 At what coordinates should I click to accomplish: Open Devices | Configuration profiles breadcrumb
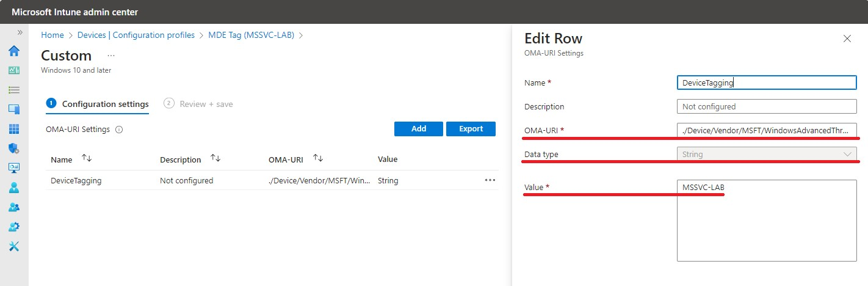tap(136, 35)
